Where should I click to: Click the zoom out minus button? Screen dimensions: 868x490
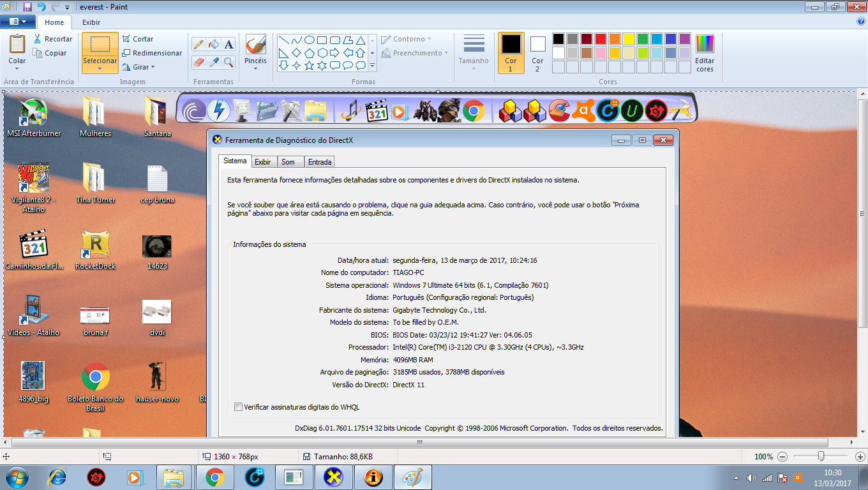[782, 457]
